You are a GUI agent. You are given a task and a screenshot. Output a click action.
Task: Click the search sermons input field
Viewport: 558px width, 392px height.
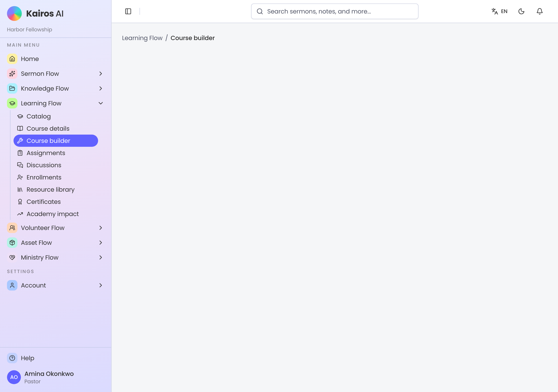pos(335,11)
